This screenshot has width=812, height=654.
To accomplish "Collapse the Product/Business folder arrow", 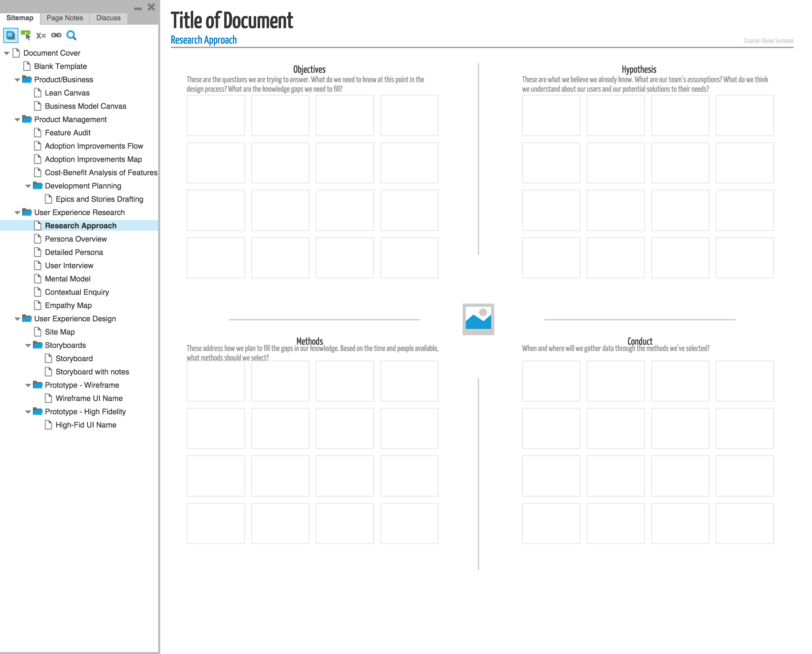I will click(x=17, y=80).
